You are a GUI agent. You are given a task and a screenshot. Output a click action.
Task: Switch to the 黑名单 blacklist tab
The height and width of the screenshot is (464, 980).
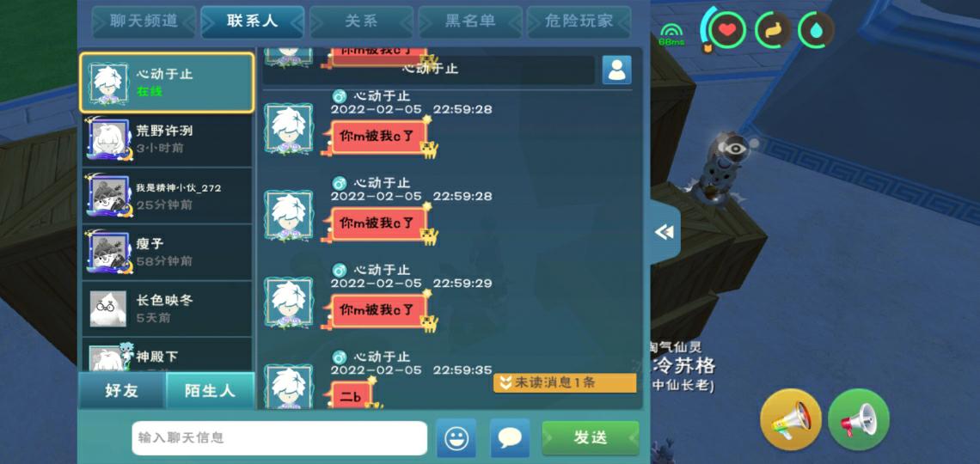click(x=470, y=21)
